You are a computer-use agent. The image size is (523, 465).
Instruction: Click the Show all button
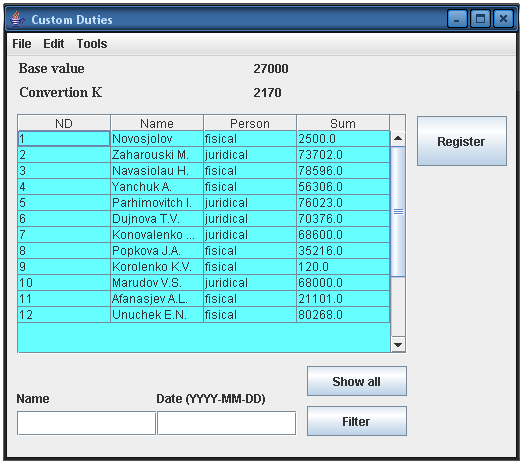click(357, 381)
